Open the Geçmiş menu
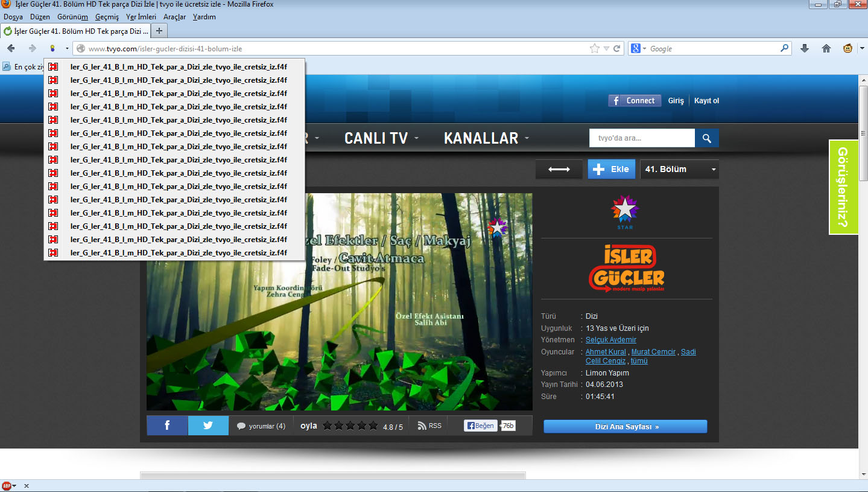This screenshot has width=868, height=492. [107, 17]
